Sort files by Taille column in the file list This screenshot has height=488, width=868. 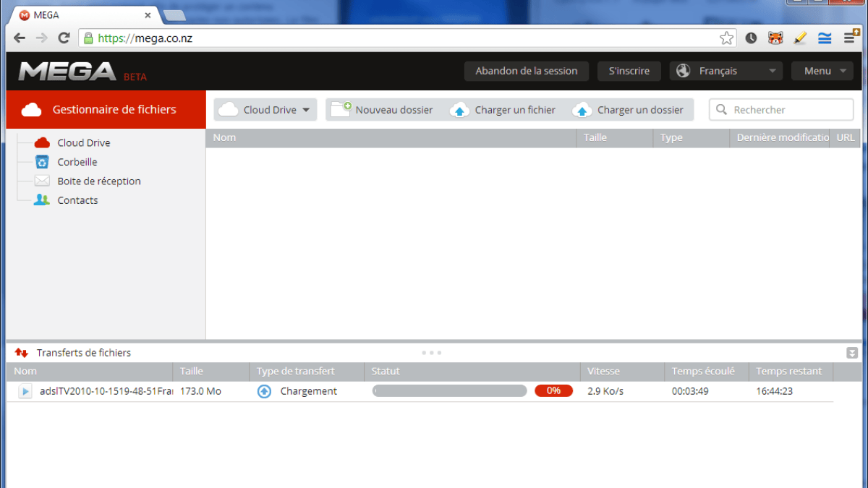point(614,137)
